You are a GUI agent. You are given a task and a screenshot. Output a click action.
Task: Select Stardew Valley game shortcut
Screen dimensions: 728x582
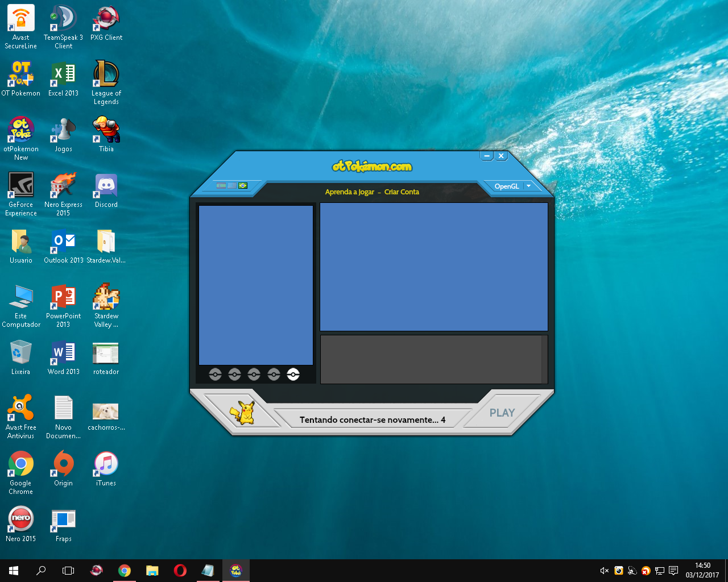coord(106,305)
